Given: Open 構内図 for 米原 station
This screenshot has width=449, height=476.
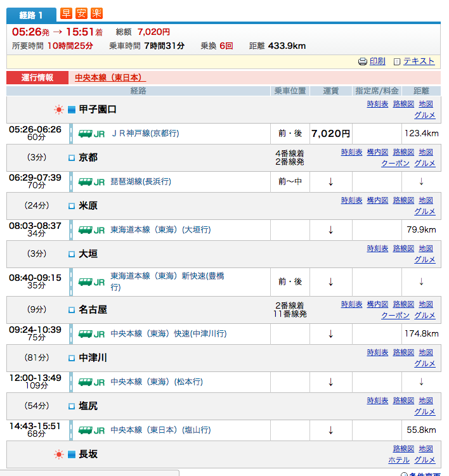Looking at the screenshot, I should point(377,200).
